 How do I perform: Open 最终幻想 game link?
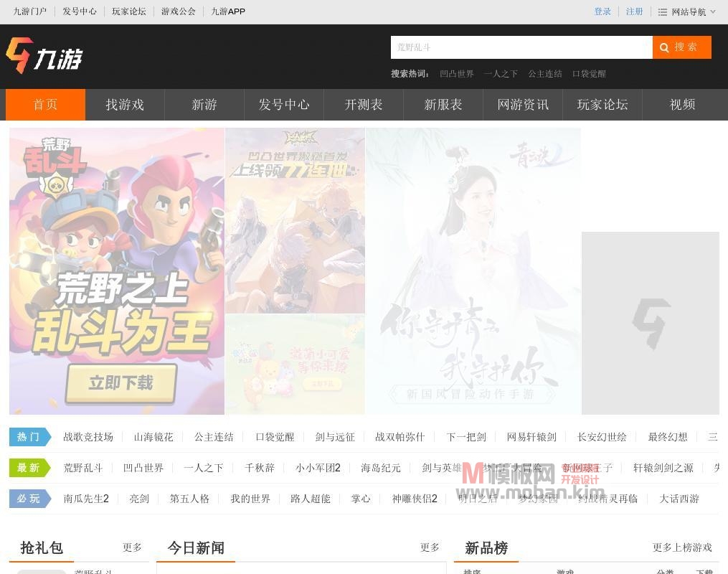point(668,437)
